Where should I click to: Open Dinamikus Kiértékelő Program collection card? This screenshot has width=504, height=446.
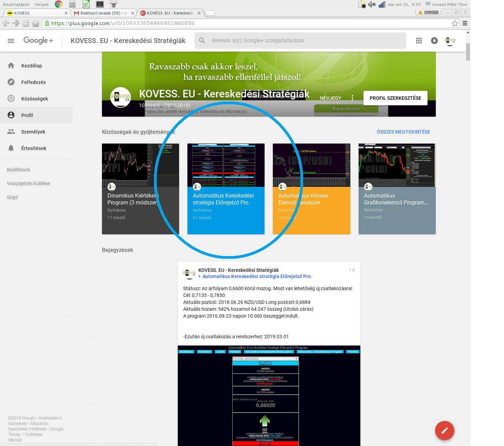(141, 189)
